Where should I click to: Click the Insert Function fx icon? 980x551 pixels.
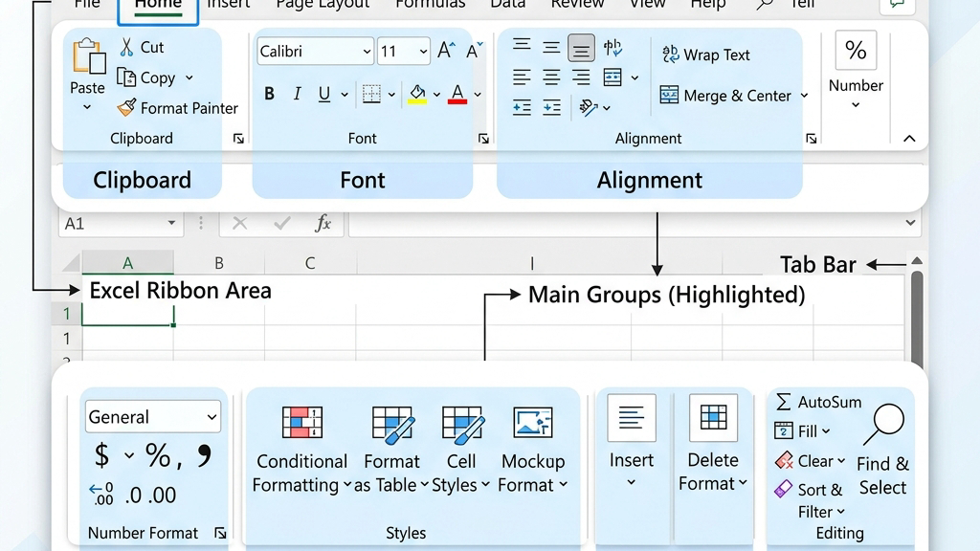[323, 223]
